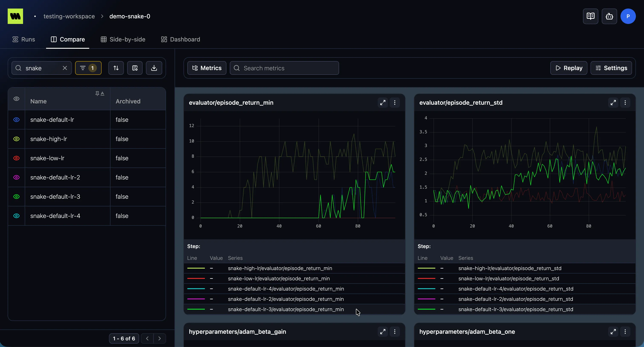The image size is (644, 347).
Task: Go to next page of runs
Action: pos(159,338)
